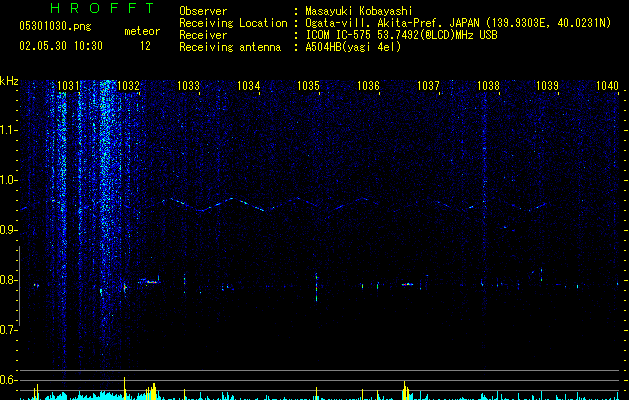Click the vertical echo streak at 1035
This screenshot has height=400, width=629.
click(x=317, y=287)
